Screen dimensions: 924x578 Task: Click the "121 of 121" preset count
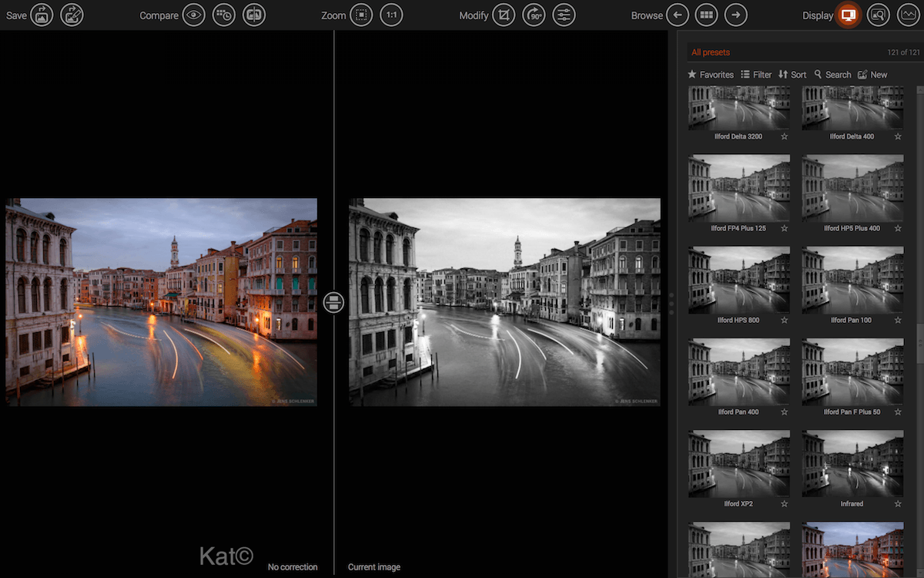903,52
